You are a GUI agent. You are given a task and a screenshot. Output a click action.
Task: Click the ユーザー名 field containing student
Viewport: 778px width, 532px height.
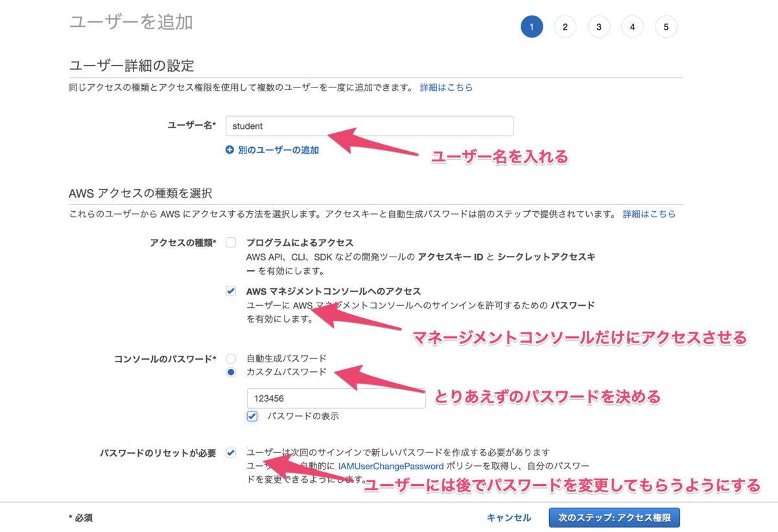[370, 126]
